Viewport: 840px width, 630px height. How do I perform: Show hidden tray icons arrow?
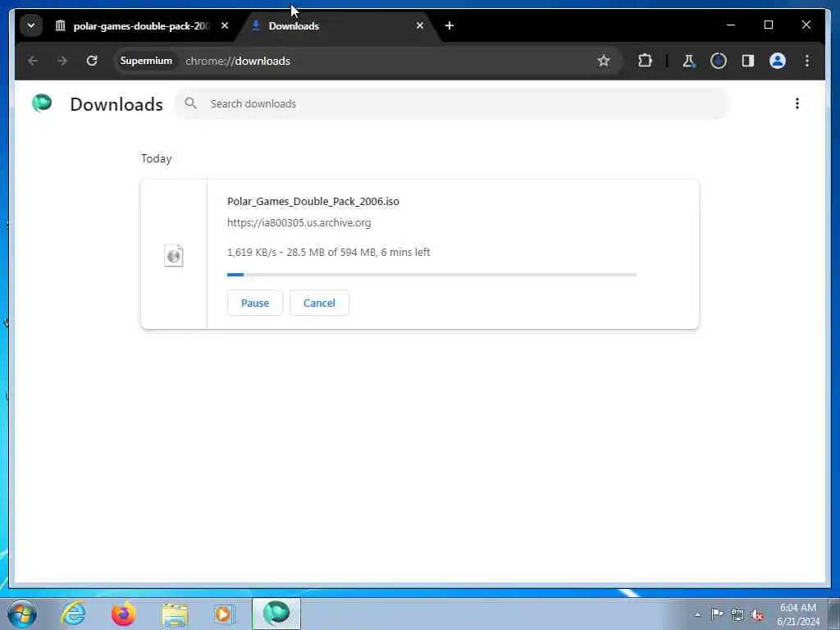coord(697,614)
